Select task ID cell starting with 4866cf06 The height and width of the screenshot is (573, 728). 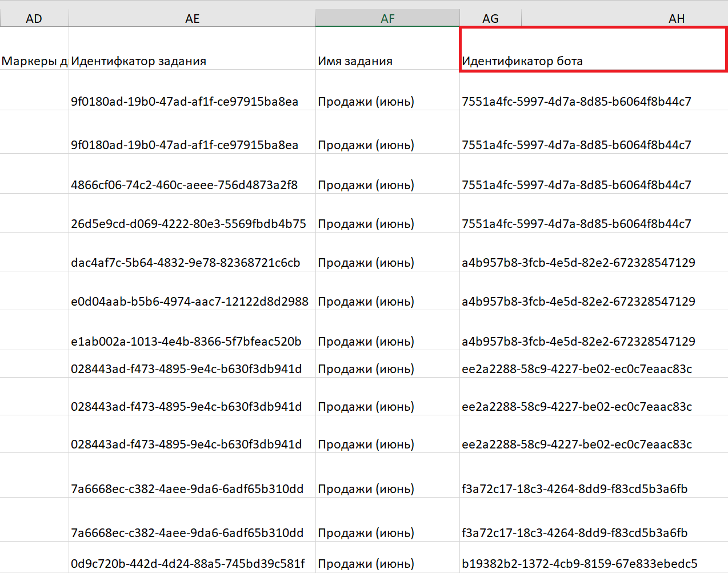coord(192,185)
